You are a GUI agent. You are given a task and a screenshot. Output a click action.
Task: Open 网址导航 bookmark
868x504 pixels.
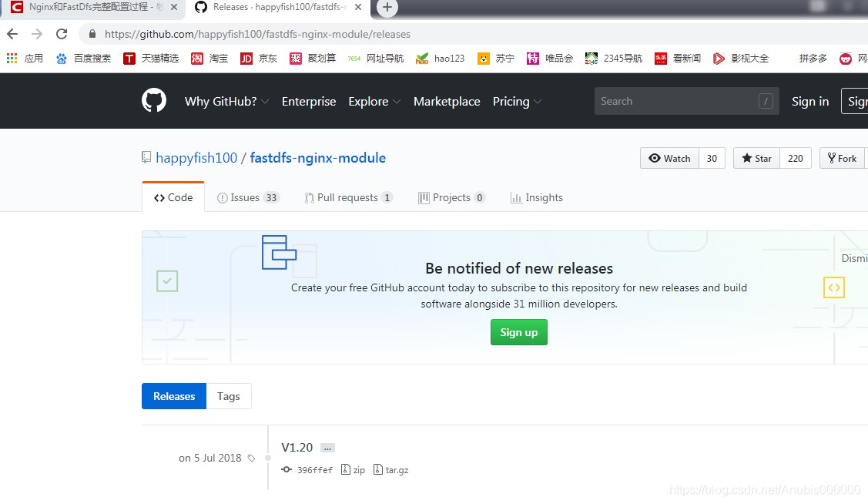(376, 58)
